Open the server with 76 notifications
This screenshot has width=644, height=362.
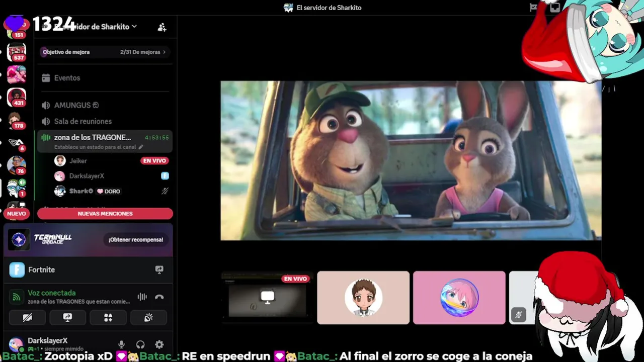[17, 165]
